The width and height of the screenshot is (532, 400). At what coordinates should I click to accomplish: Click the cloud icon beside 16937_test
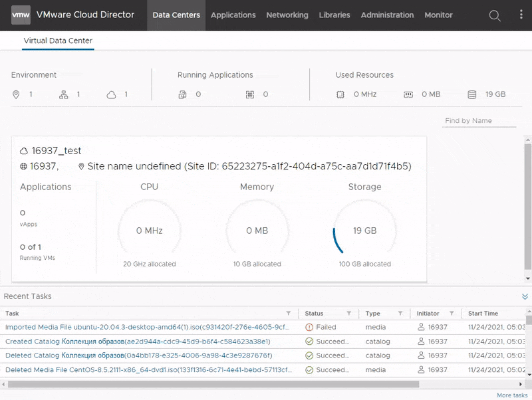[24, 151]
